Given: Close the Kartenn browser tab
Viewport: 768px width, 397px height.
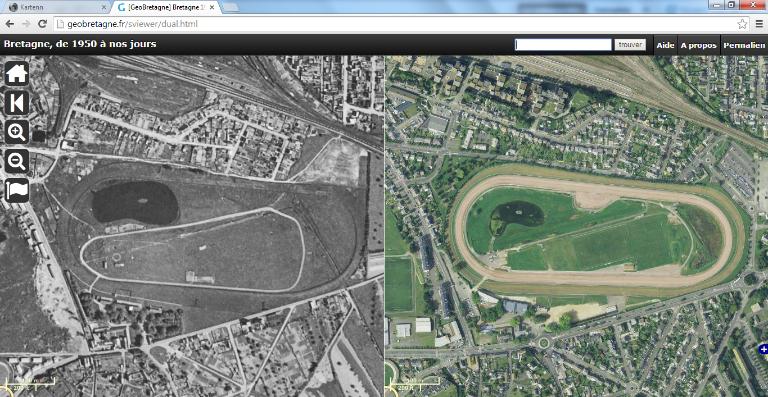Looking at the screenshot, I should click(103, 7).
